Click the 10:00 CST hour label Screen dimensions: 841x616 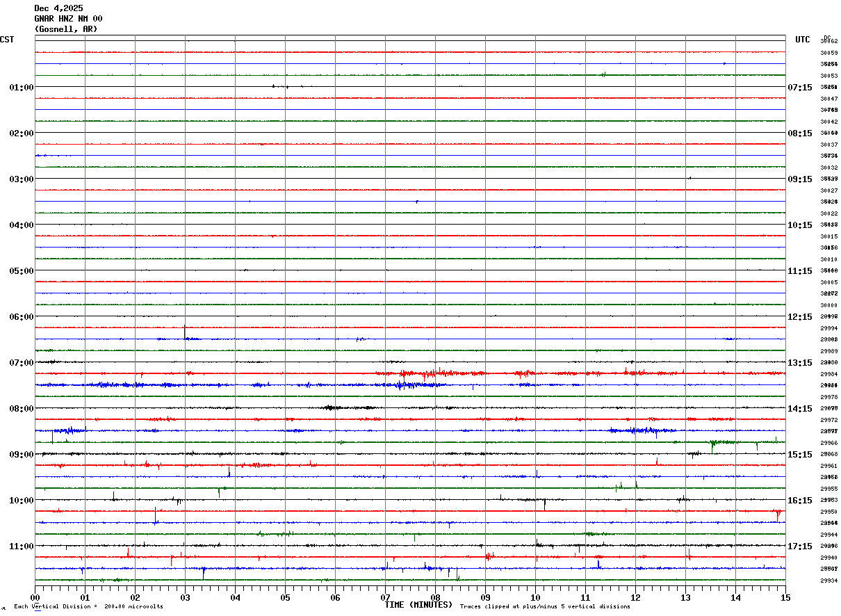coord(22,501)
